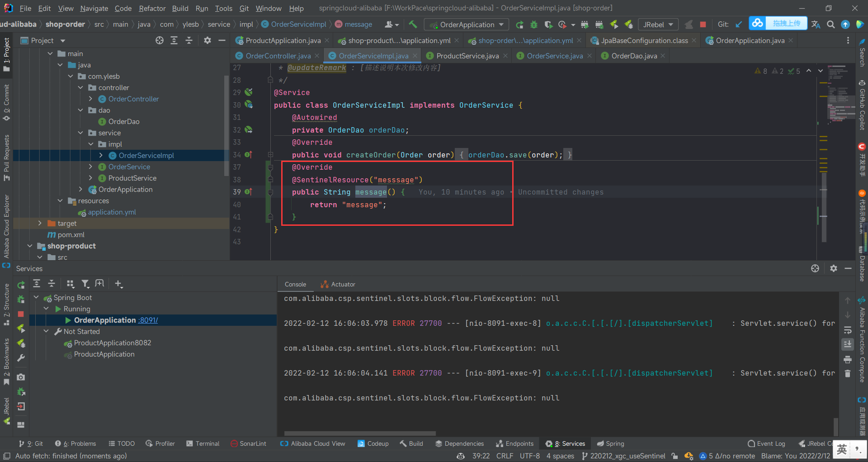Toggle the Pull Requests tool window button
Screen dimensions: 868x462
tap(6, 157)
